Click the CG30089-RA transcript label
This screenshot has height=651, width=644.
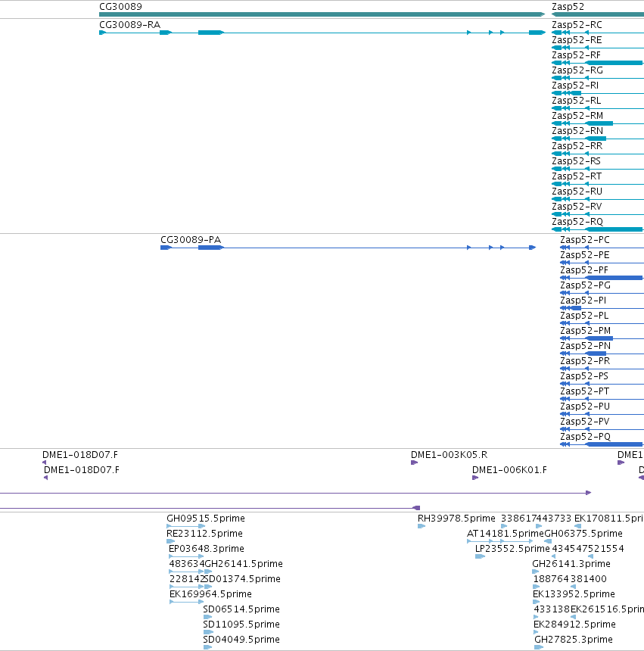[129, 25]
